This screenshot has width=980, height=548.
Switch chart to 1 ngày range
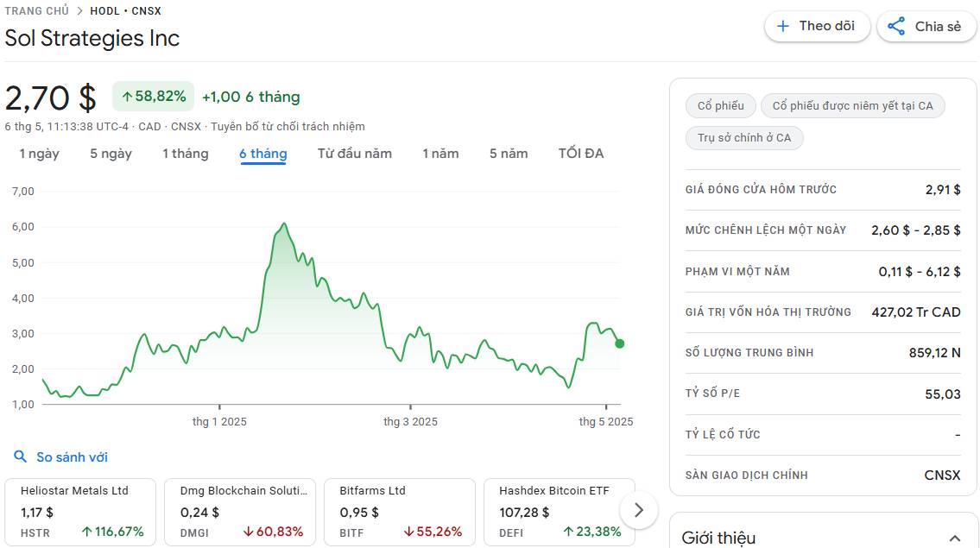(x=40, y=154)
